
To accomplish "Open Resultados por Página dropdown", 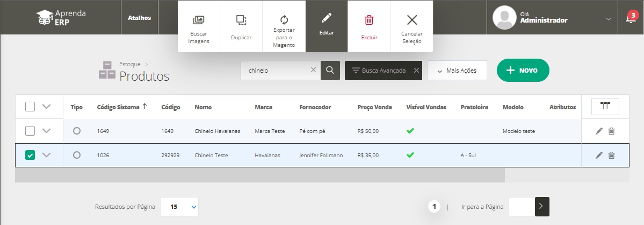I will [x=179, y=206].
